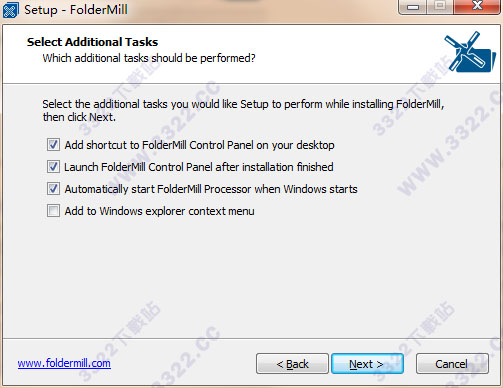Uncheck the desktop shortcut checkbox
Image resolution: width=503 pixels, height=388 pixels.
53,145
